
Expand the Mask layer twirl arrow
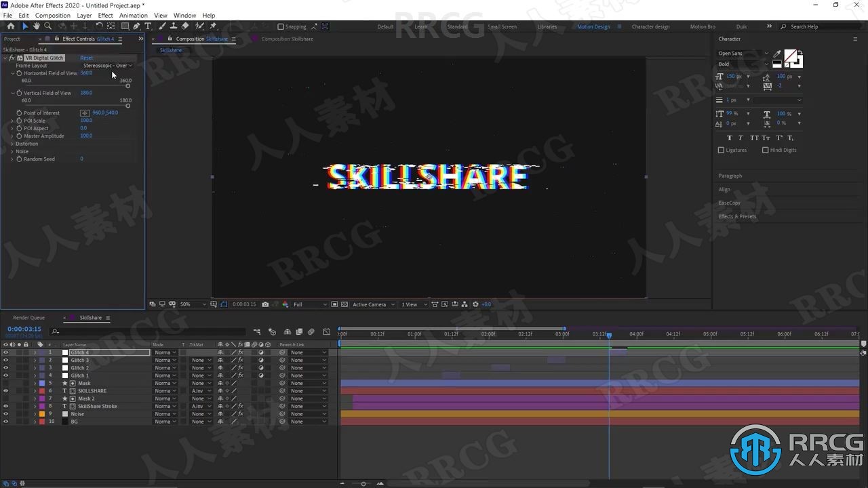coord(35,383)
